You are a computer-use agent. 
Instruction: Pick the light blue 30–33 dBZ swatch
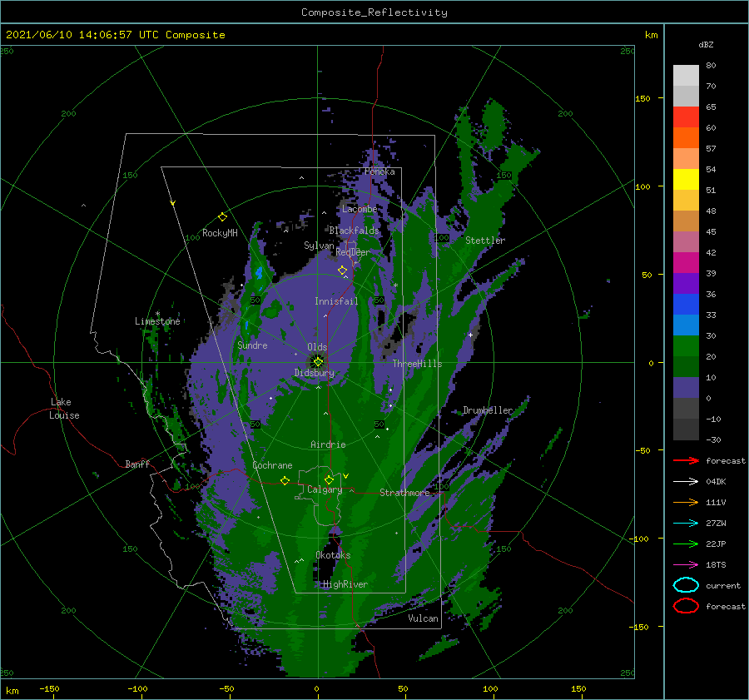coord(686,325)
